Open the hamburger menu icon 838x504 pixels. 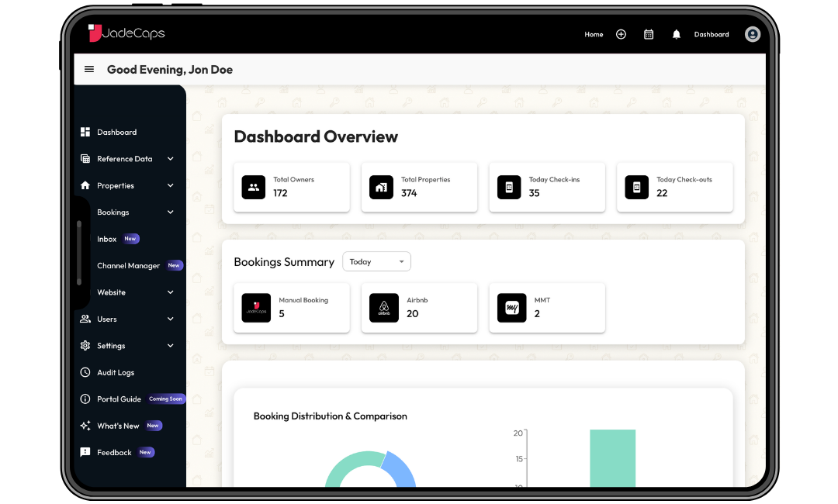[89, 70]
